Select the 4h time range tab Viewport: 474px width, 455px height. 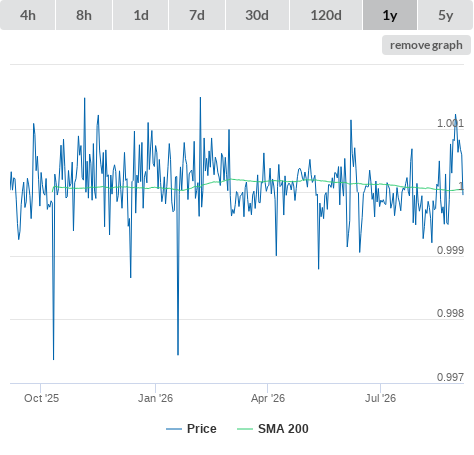[x=28, y=15]
